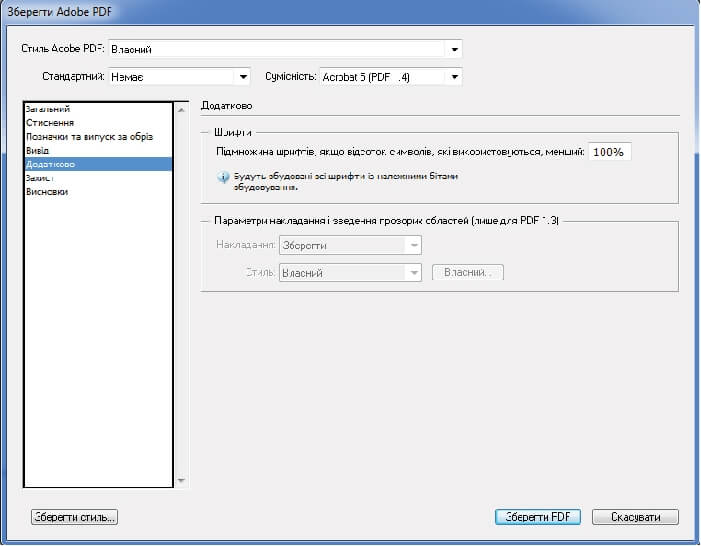Screen dimensions: 701x546
Task: Click the category list scrollbar down arrow
Action: (181, 481)
